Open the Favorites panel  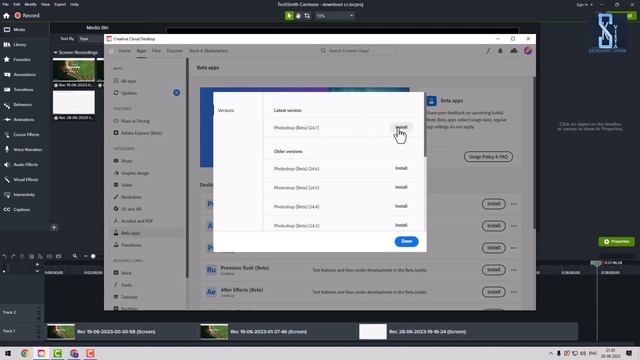pos(17,60)
